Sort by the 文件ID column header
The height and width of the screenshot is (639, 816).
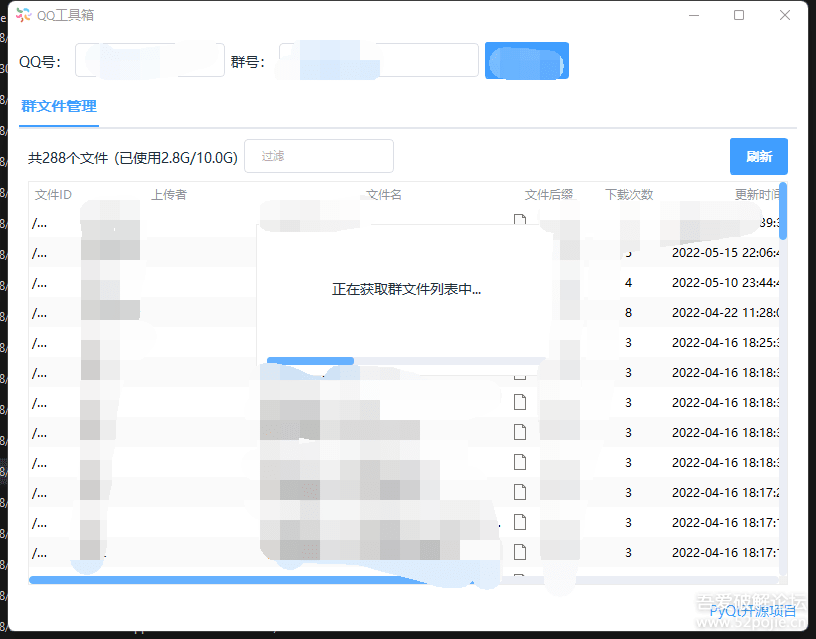point(54,195)
